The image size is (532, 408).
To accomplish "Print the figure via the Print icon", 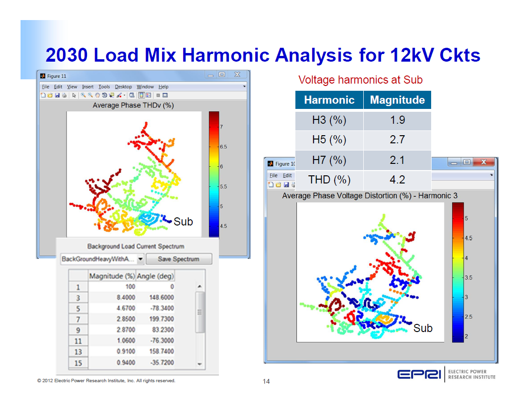I will (x=64, y=95).
